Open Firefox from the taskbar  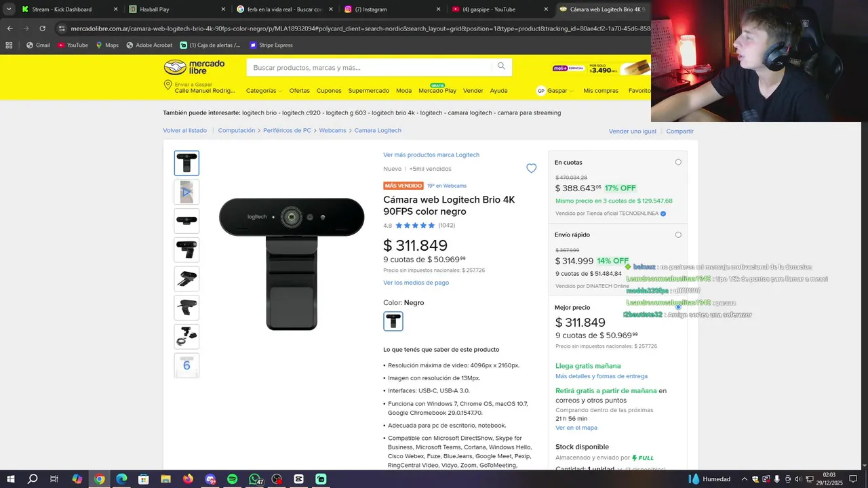[x=188, y=479]
